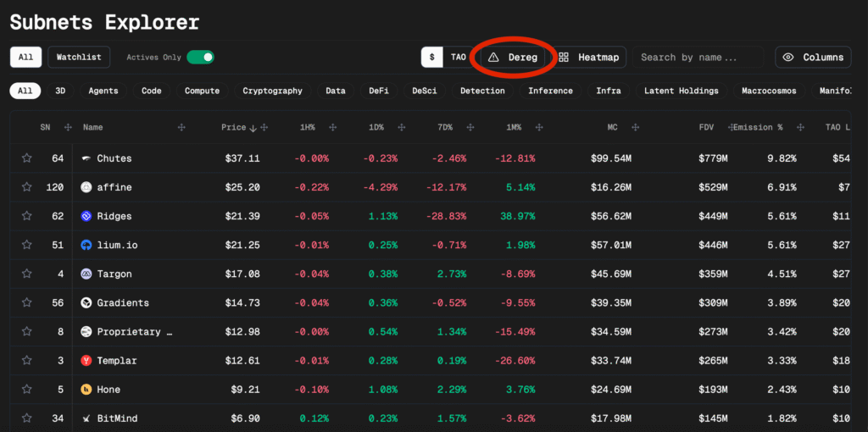Click the Chutes logo icon
Screen dimensions: 868x432
click(x=86, y=158)
